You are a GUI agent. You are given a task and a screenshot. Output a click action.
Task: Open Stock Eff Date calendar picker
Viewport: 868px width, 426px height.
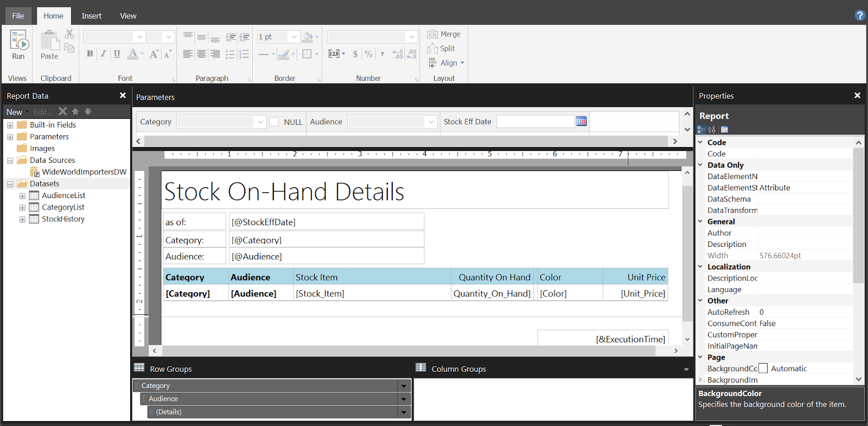pyautogui.click(x=582, y=121)
